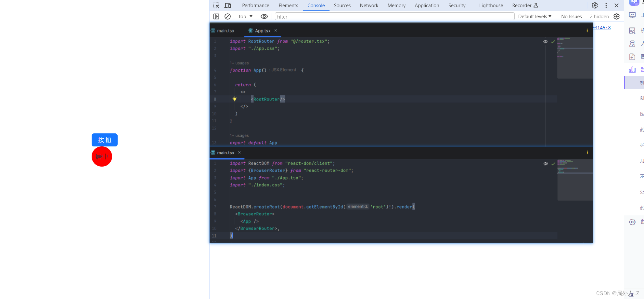644x299 pixels.
Task: Close the DevTools panel
Action: tap(616, 6)
